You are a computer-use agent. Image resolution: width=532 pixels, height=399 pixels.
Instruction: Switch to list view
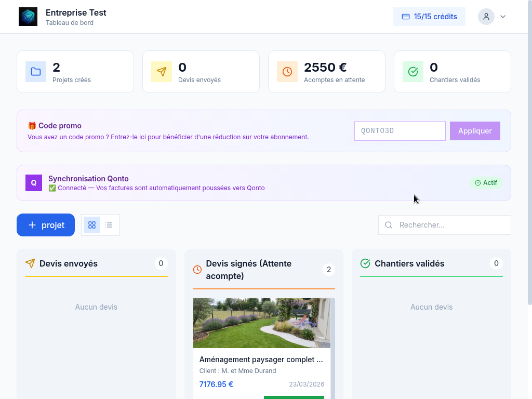[109, 225]
